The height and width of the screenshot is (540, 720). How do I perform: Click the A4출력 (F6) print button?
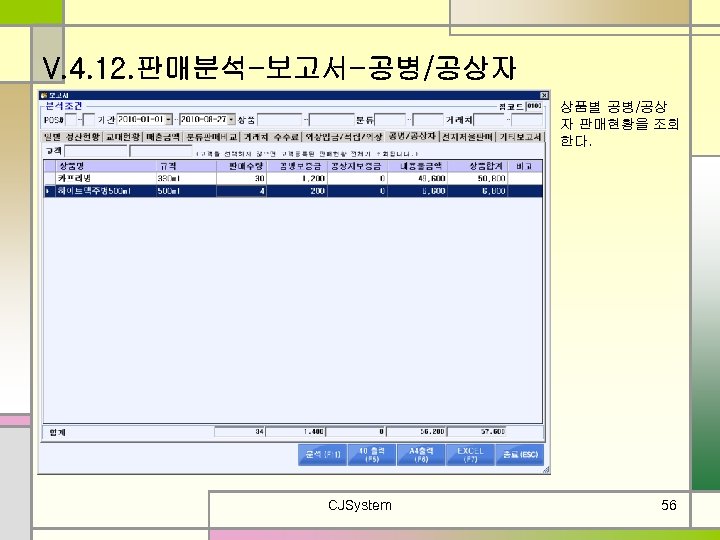click(x=421, y=455)
